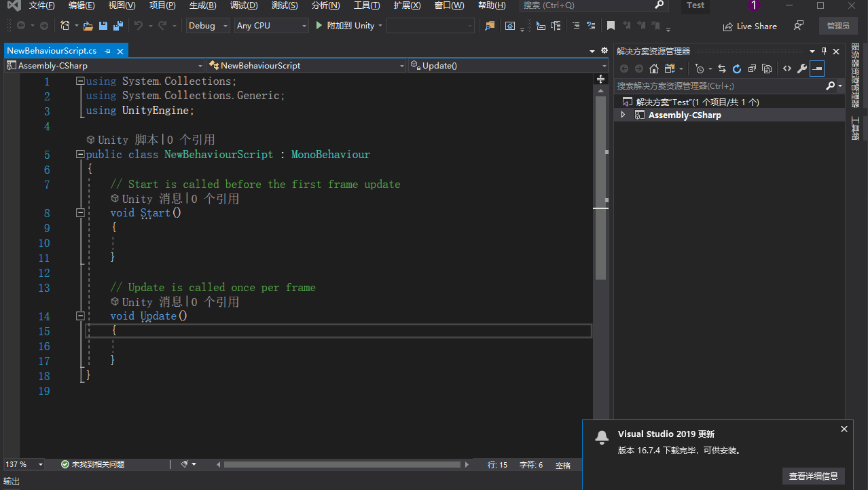
Task: Save all open files
Action: coord(117,25)
